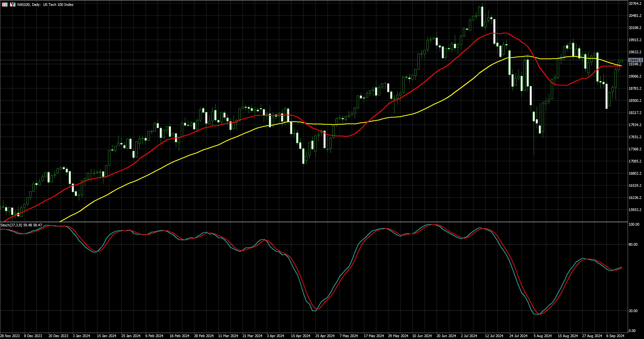Viewport: 644px width, 339px height.
Task: Click the 18500.2 price axis label
Action: click(x=635, y=100)
